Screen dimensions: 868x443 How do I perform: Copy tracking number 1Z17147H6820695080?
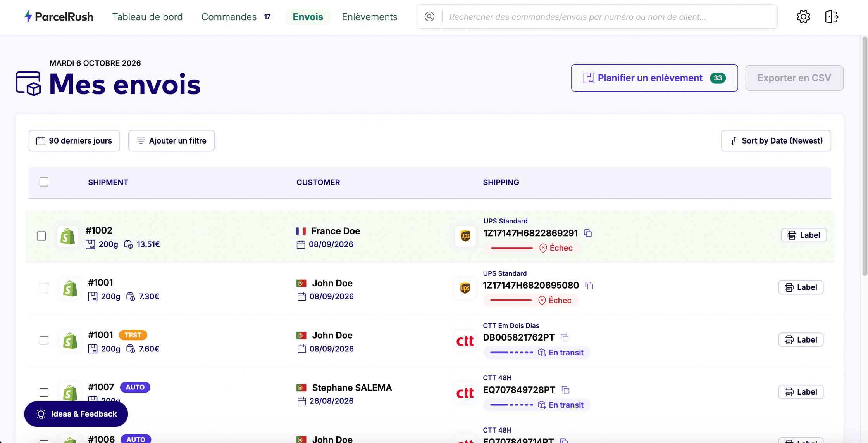(589, 286)
